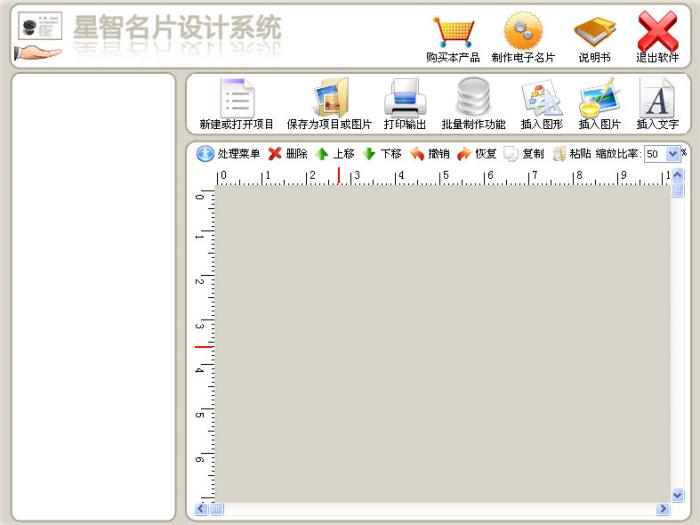The height and width of the screenshot is (525, 700).
Task: Open batch production function
Action: click(x=473, y=104)
